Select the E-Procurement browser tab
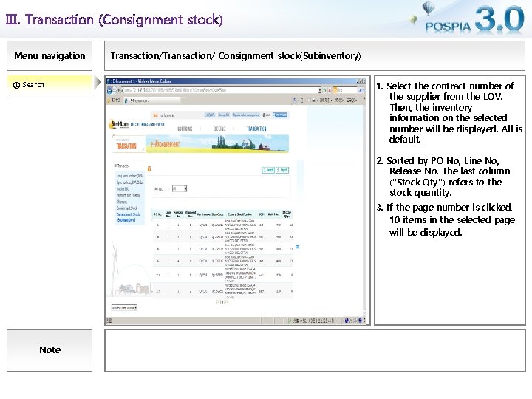The image size is (532, 399). coord(152,100)
